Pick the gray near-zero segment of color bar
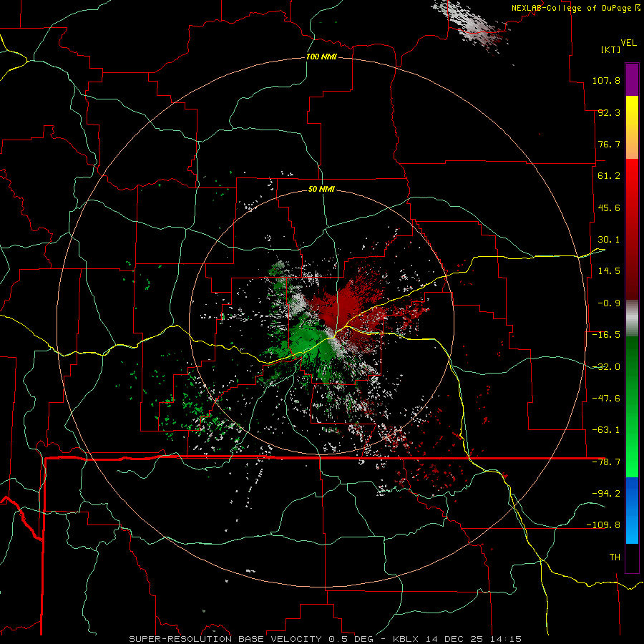Screen dimensions: 644x644 pyautogui.click(x=632, y=318)
